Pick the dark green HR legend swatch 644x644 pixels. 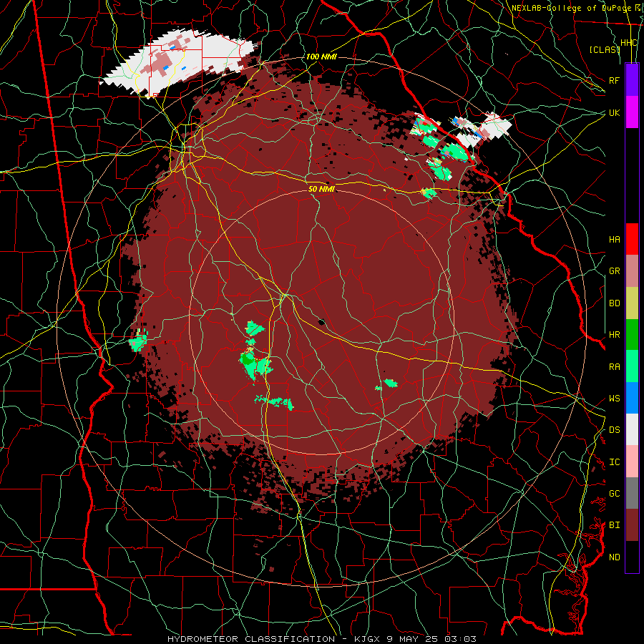pos(632,335)
